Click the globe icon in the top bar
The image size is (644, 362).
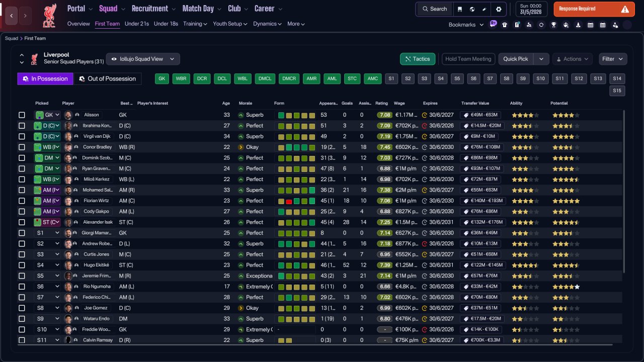click(472, 9)
